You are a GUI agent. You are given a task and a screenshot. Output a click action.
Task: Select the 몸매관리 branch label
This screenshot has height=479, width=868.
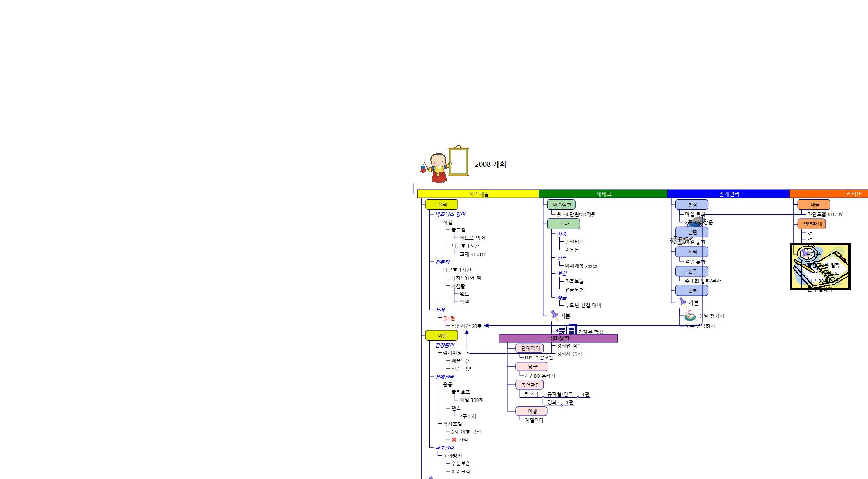pyautogui.click(x=444, y=377)
